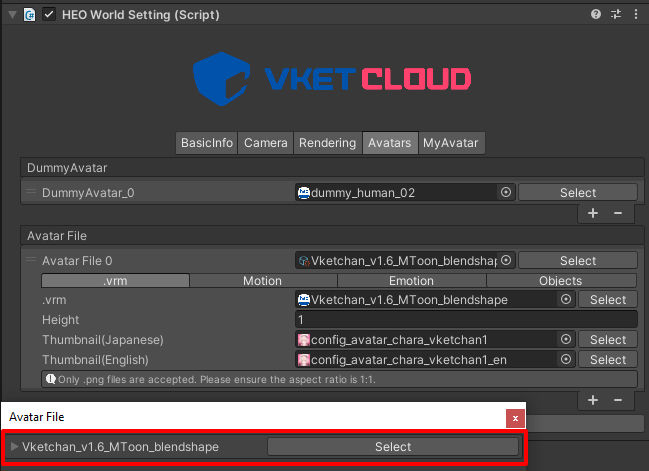Click the Height label

coord(60,320)
